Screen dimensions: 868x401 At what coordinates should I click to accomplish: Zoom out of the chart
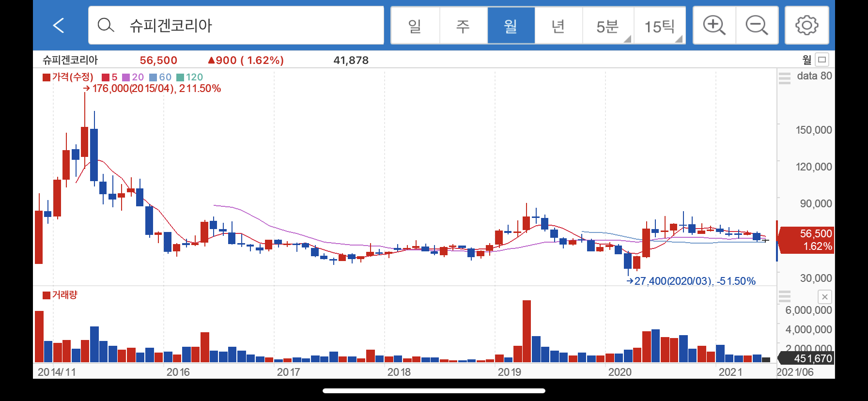(x=757, y=25)
